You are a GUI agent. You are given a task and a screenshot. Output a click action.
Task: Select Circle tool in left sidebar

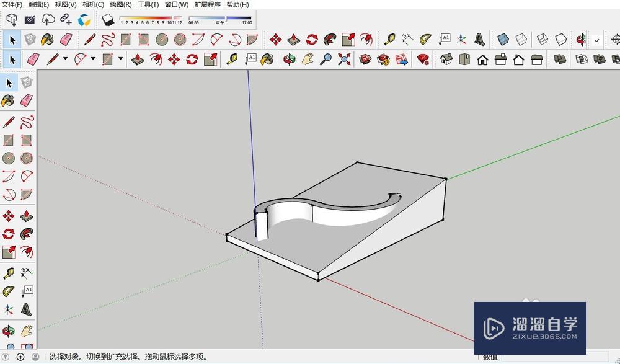coord(8,158)
